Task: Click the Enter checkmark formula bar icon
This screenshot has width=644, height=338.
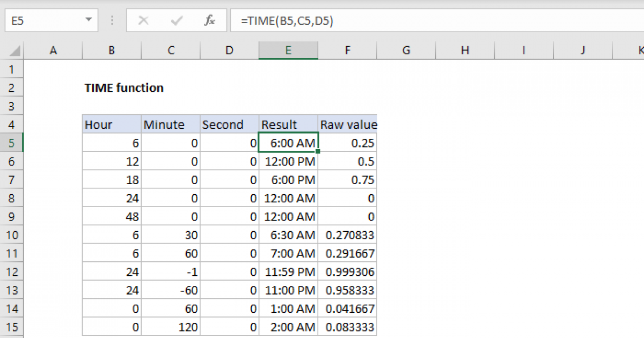Action: [x=177, y=21]
